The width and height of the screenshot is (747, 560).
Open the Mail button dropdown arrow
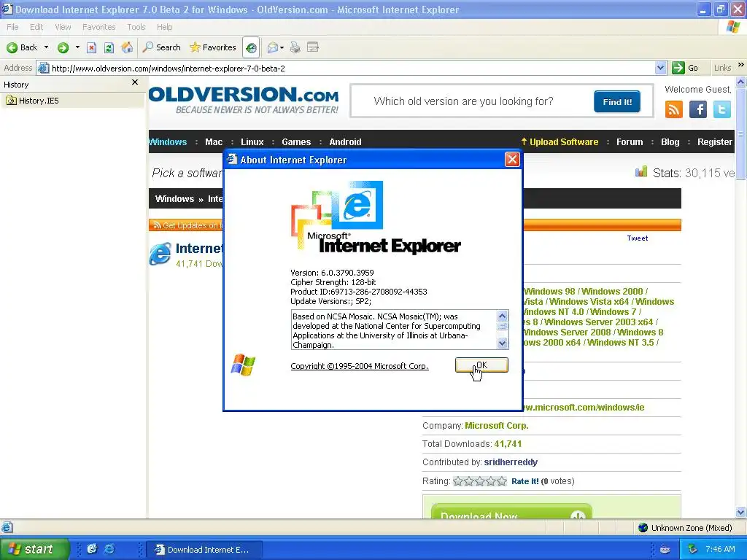pyautogui.click(x=282, y=47)
